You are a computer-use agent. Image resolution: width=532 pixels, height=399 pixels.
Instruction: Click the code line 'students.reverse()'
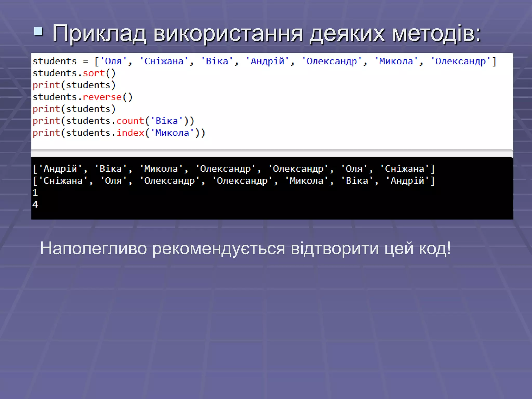83,97
